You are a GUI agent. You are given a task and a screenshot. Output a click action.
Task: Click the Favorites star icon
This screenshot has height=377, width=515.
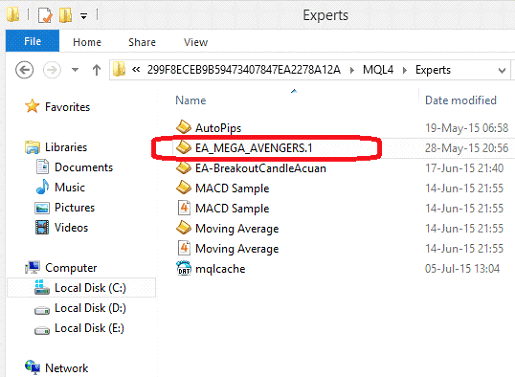(32, 106)
